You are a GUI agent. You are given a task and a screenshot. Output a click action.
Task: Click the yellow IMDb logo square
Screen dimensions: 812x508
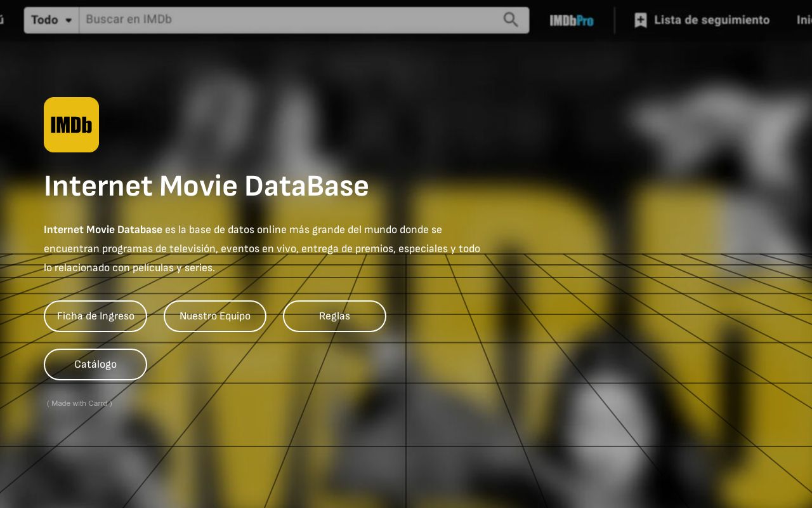tap(71, 124)
